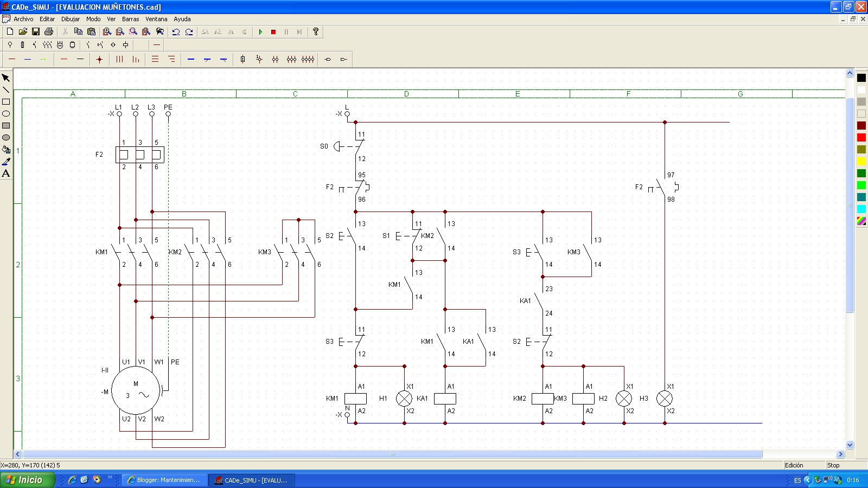Start the circuit simulation with green play

click(260, 32)
